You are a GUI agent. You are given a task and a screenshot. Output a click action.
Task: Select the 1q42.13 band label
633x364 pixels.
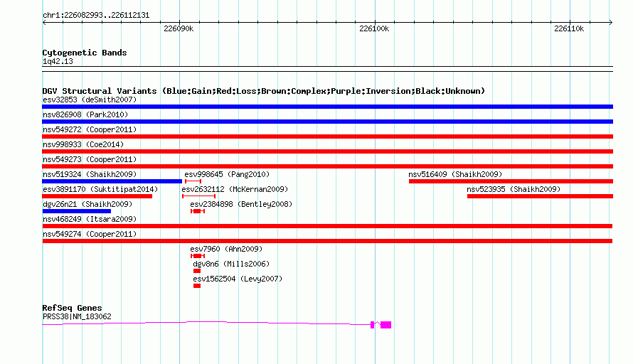point(58,61)
